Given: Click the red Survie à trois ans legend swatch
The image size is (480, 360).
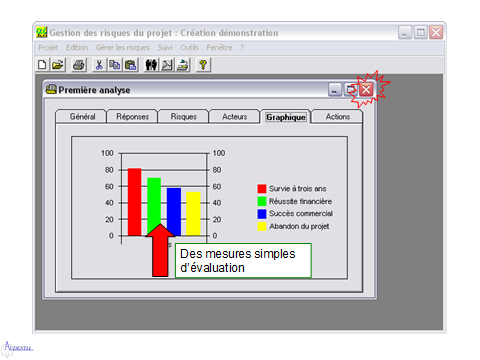Looking at the screenshot, I should tap(262, 189).
